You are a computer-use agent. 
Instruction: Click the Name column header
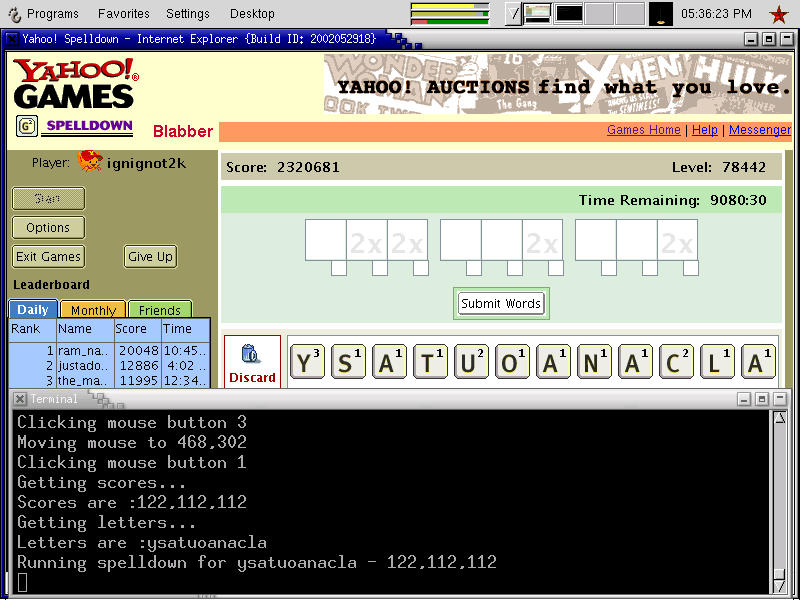pyautogui.click(x=85, y=329)
